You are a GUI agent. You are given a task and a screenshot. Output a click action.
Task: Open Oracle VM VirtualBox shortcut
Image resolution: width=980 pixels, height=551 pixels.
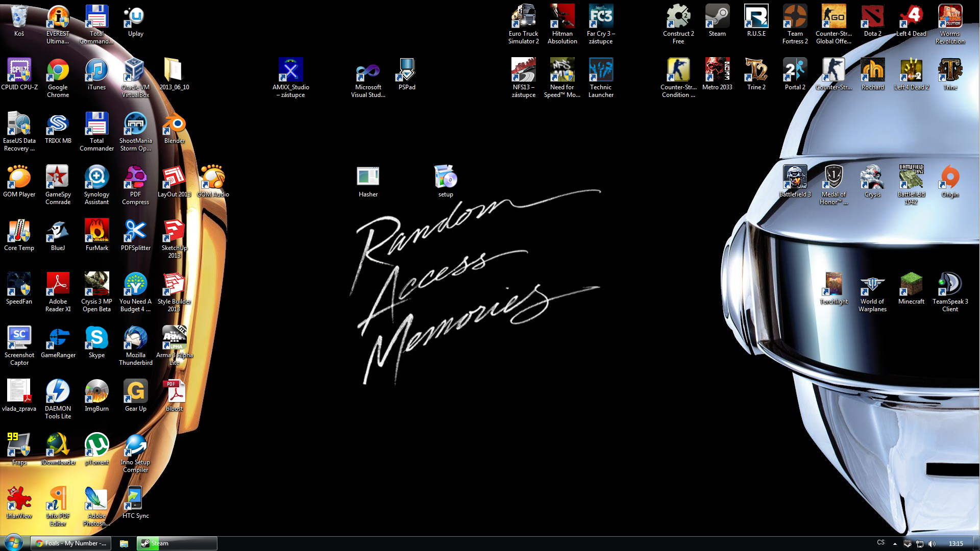(135, 78)
